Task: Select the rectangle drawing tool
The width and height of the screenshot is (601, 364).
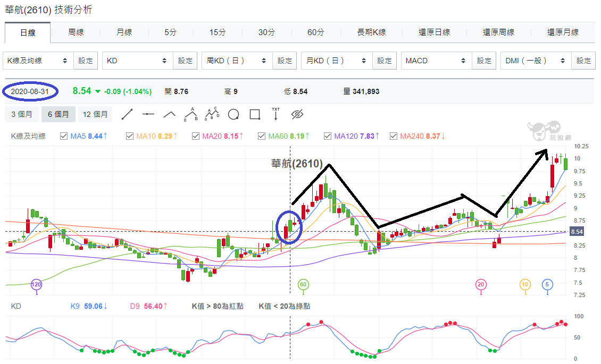Action: [255, 114]
